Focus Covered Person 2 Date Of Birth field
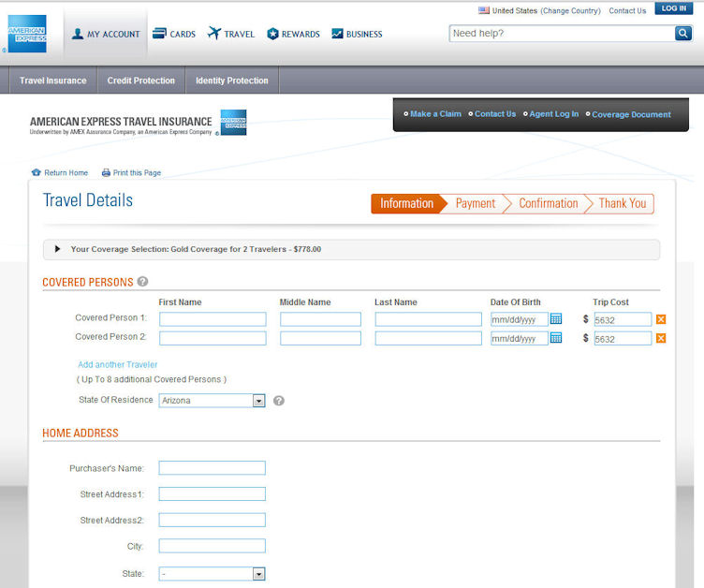 click(520, 338)
